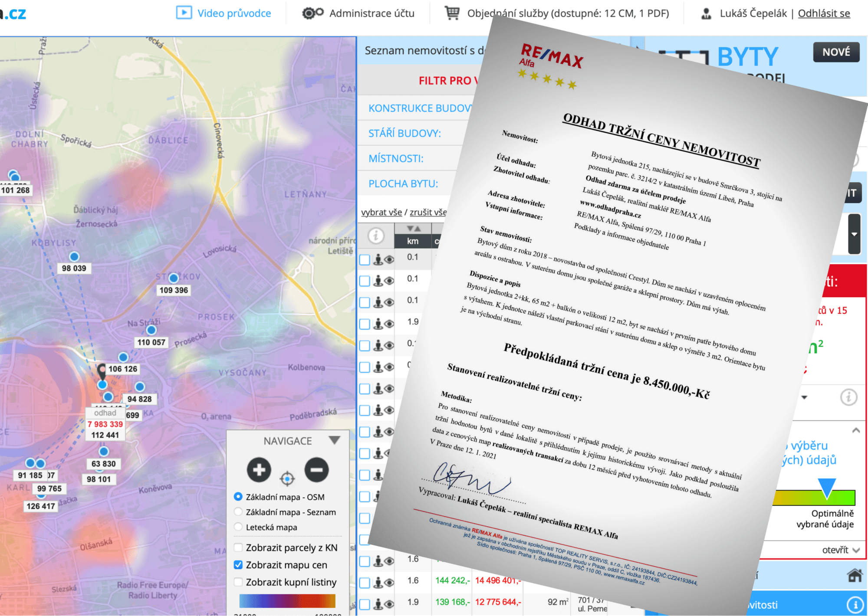Click the FILTR PRO heading
The image size is (868, 616).
(x=449, y=81)
